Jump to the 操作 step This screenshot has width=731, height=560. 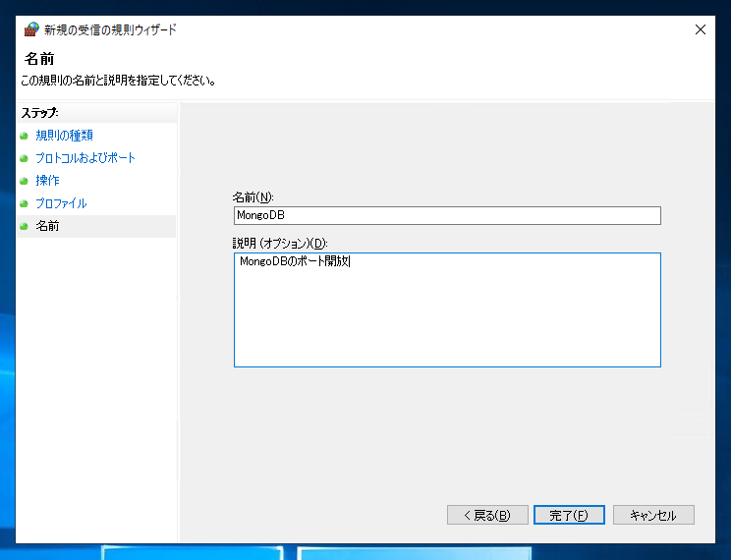pos(47,181)
